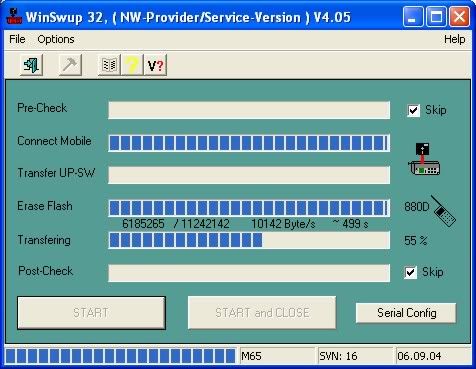Click the status bar overall progress bar
The image size is (476, 369).
121,356
